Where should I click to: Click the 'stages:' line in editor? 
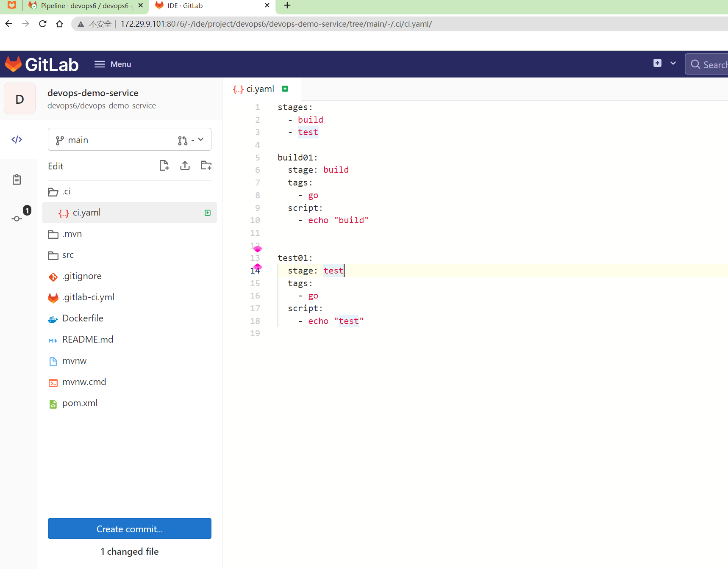[295, 107]
